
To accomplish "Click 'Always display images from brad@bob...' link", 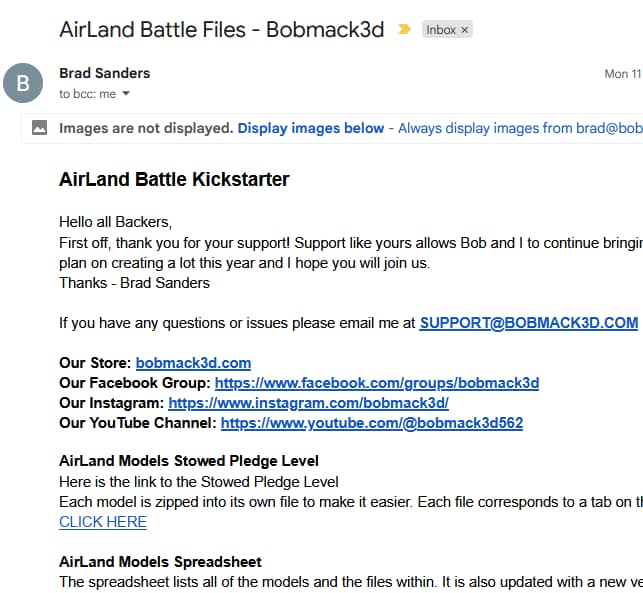I will [520, 128].
